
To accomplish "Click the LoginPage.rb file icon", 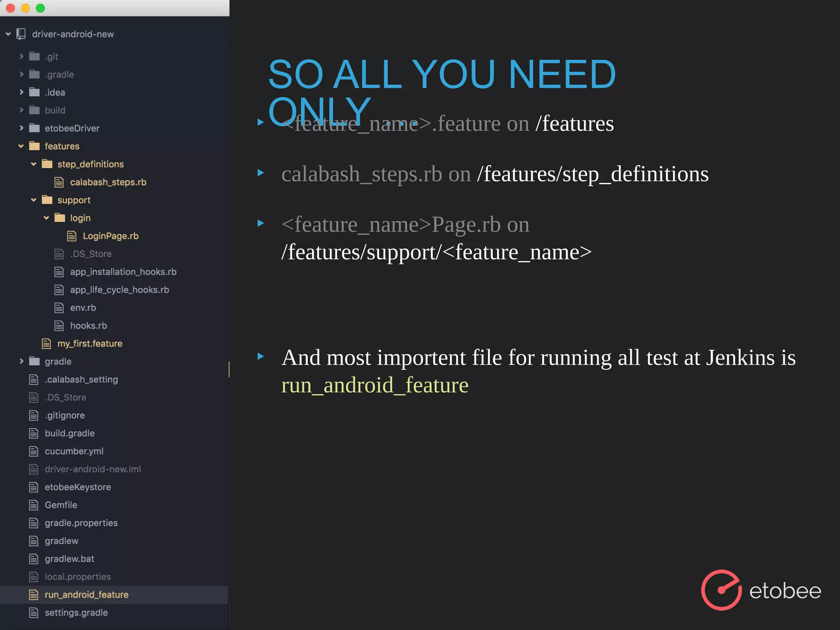I will [x=72, y=236].
